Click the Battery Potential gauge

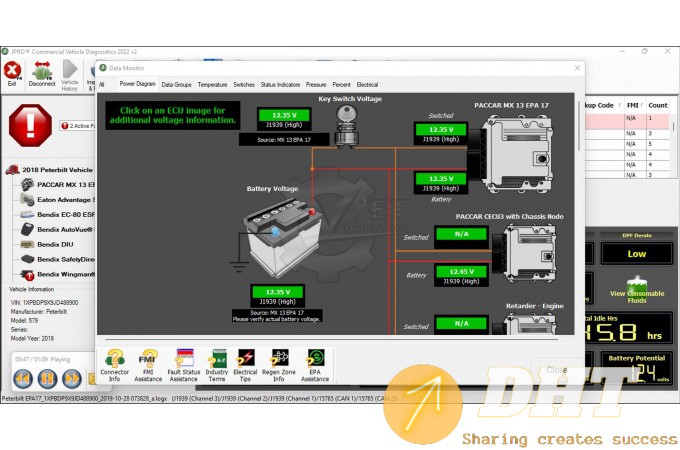point(637,368)
